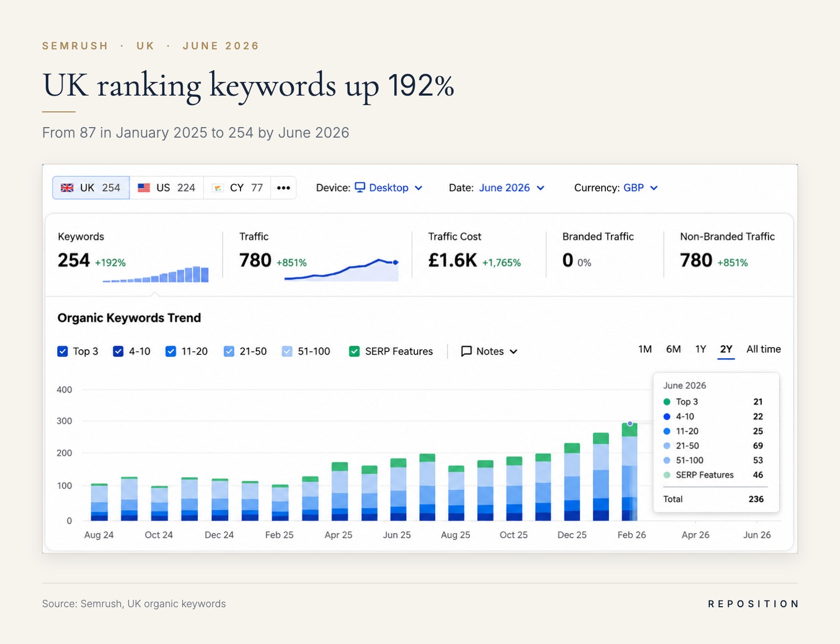Click the Keywords 254 metric card

pyautogui.click(x=133, y=255)
